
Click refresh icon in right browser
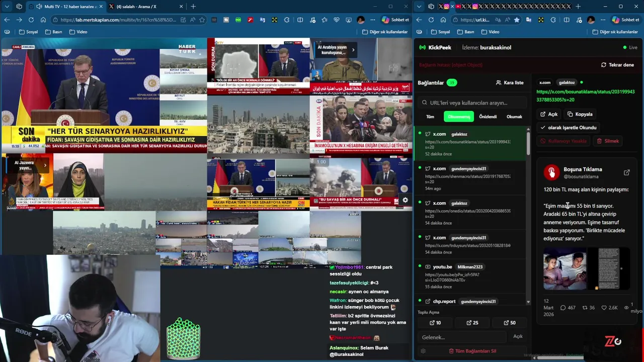[x=431, y=20]
